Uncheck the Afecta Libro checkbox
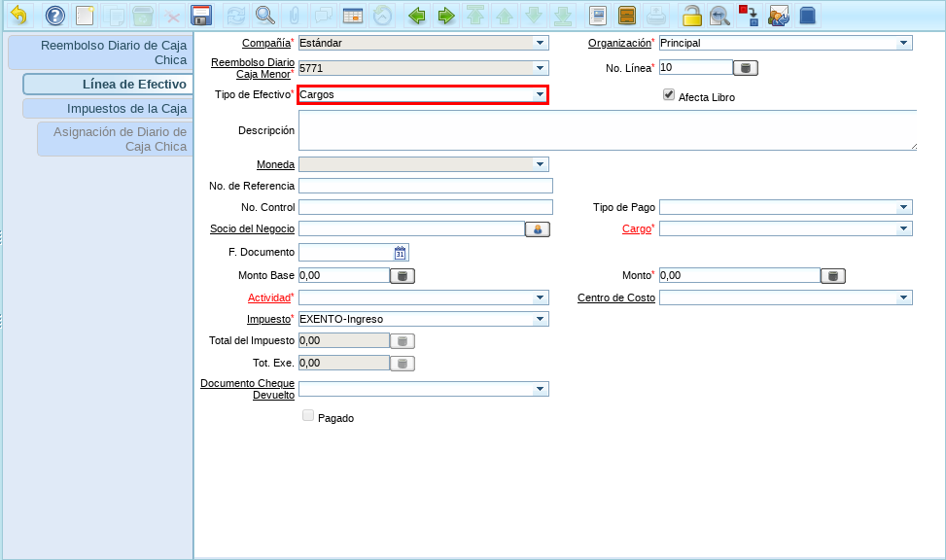This screenshot has width=946, height=560. point(669,95)
